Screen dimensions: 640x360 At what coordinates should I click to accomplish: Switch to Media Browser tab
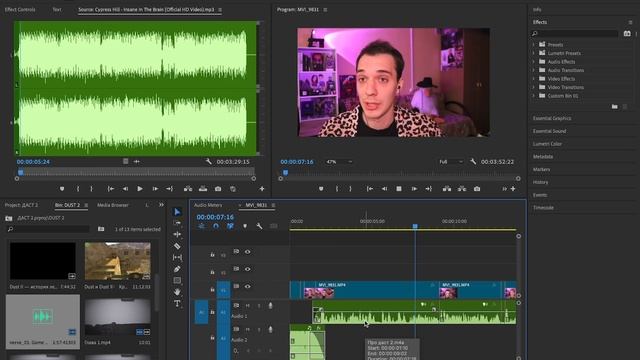point(113,205)
